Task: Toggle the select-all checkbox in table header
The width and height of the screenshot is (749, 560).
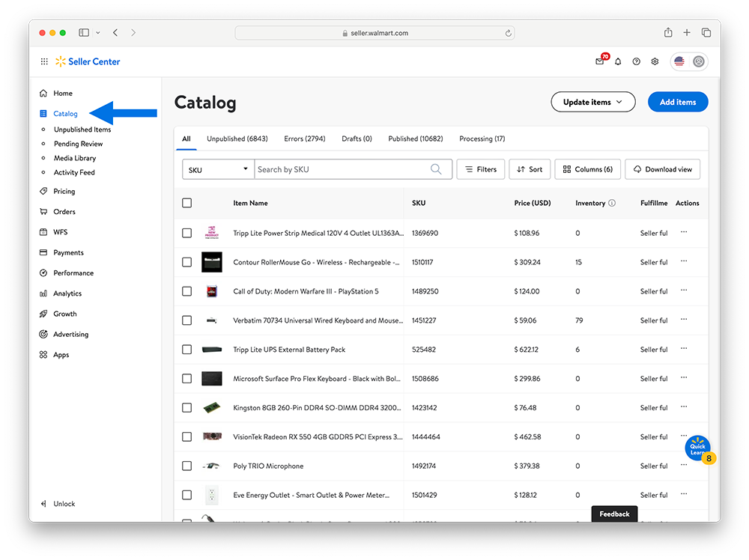Action: 187,203
